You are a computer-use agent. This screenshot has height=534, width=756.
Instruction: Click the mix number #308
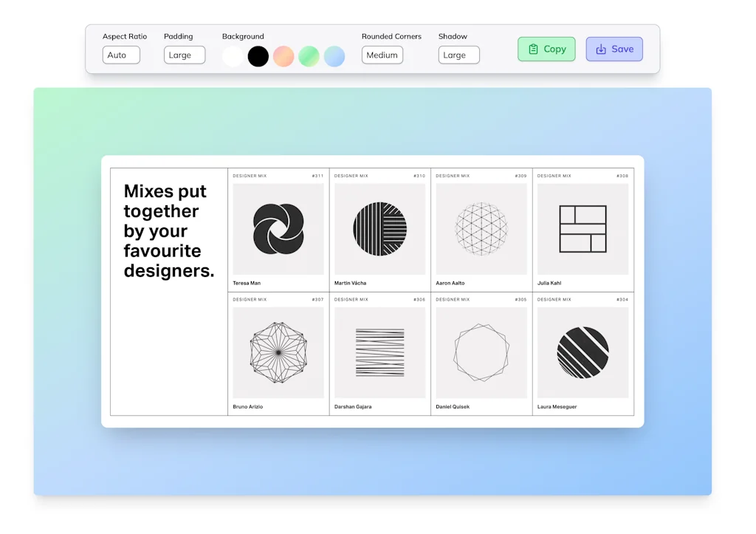pyautogui.click(x=622, y=176)
